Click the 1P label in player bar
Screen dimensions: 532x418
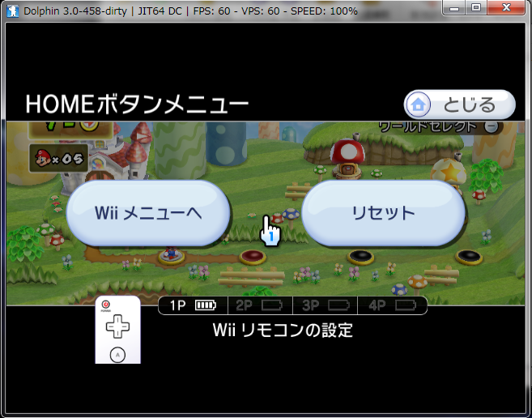point(177,305)
